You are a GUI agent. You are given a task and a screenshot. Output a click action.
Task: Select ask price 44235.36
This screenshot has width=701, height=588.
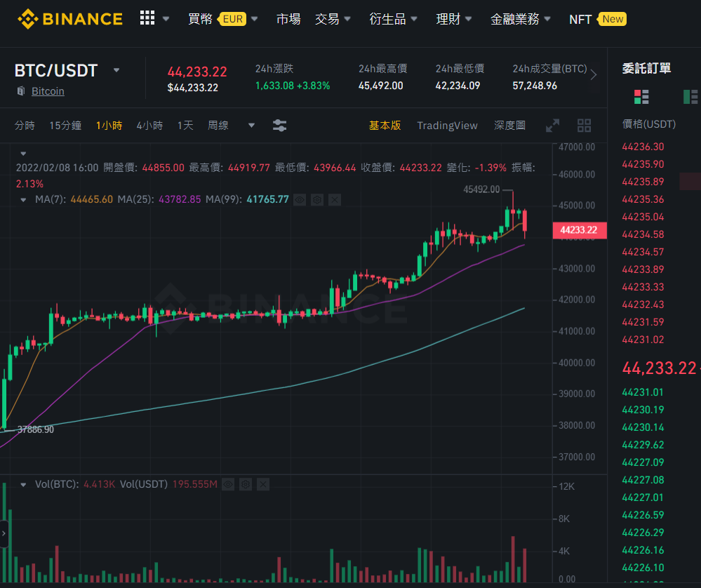pyautogui.click(x=643, y=199)
